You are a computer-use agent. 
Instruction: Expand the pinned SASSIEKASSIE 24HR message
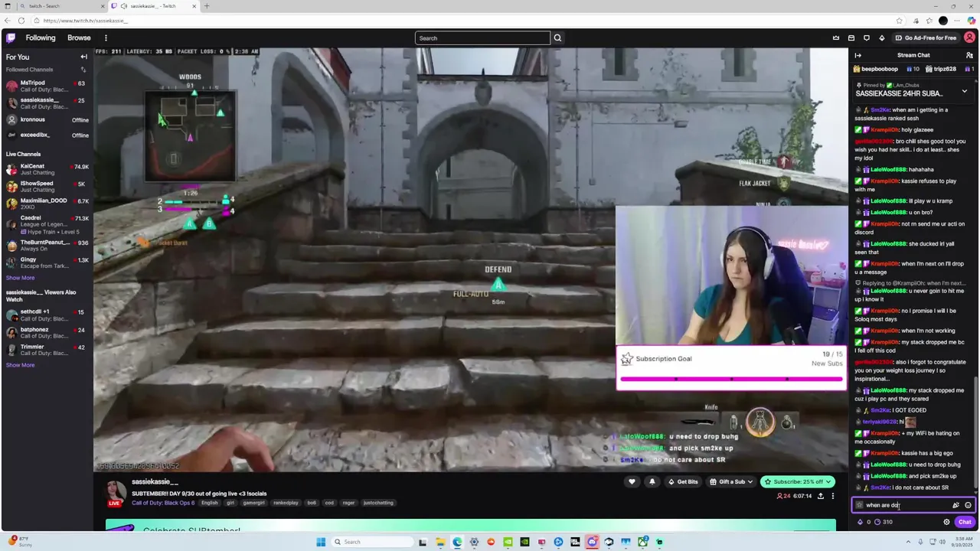964,91
